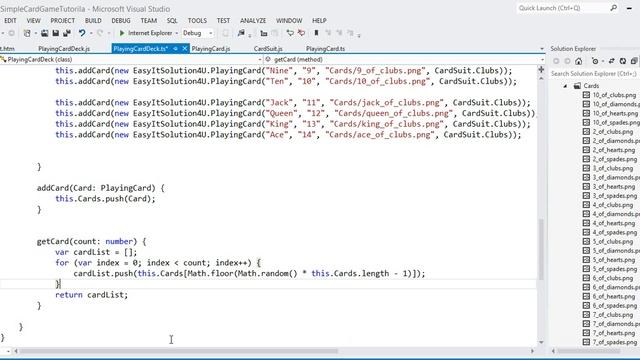Open the PROJECT menu

click(x=62, y=20)
